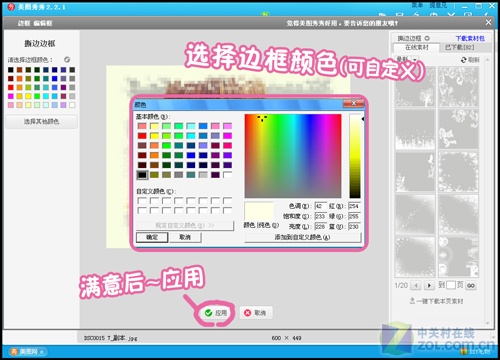The height and width of the screenshot is (360, 500).
Task: Click the 红 red value field
Action: (354, 206)
